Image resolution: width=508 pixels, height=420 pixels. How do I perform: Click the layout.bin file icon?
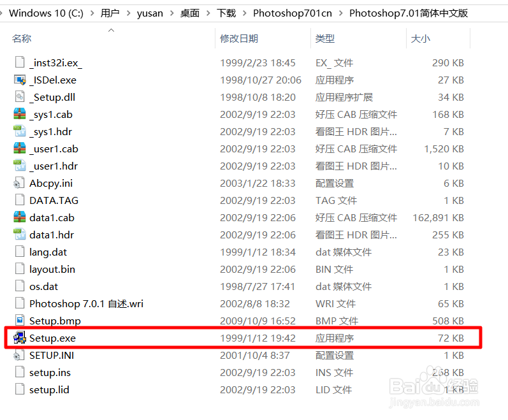pyautogui.click(x=20, y=268)
